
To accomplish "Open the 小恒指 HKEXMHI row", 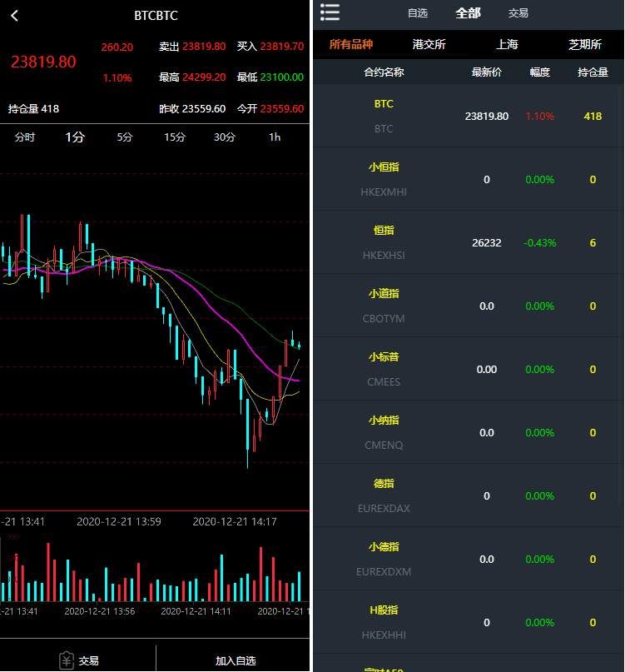I will coord(469,179).
